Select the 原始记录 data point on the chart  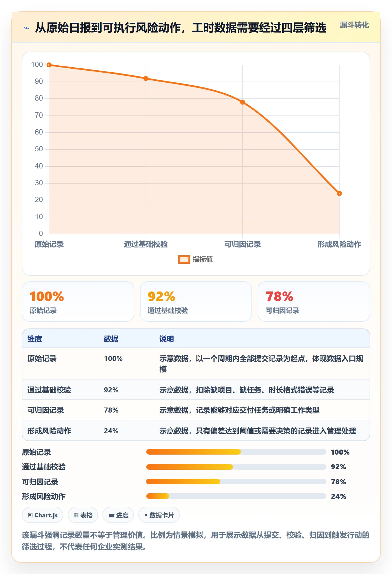pyautogui.click(x=49, y=65)
